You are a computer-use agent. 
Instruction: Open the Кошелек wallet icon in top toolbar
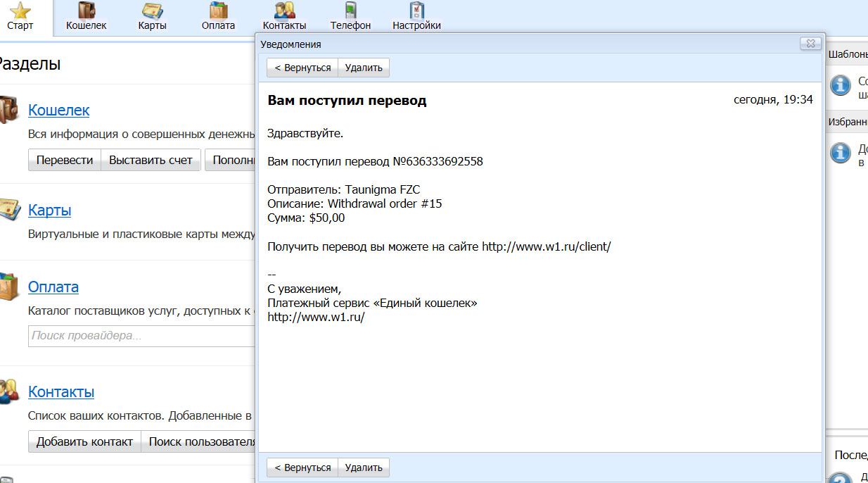tap(87, 11)
